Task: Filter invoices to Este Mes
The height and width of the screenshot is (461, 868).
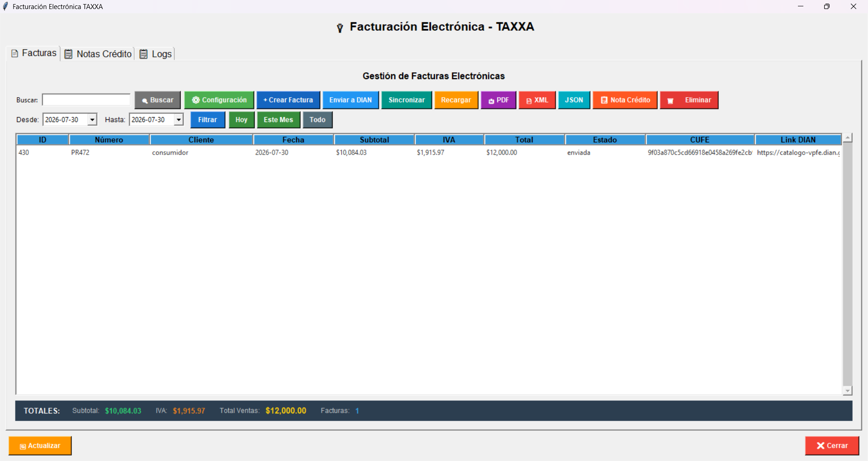Action: pos(278,120)
